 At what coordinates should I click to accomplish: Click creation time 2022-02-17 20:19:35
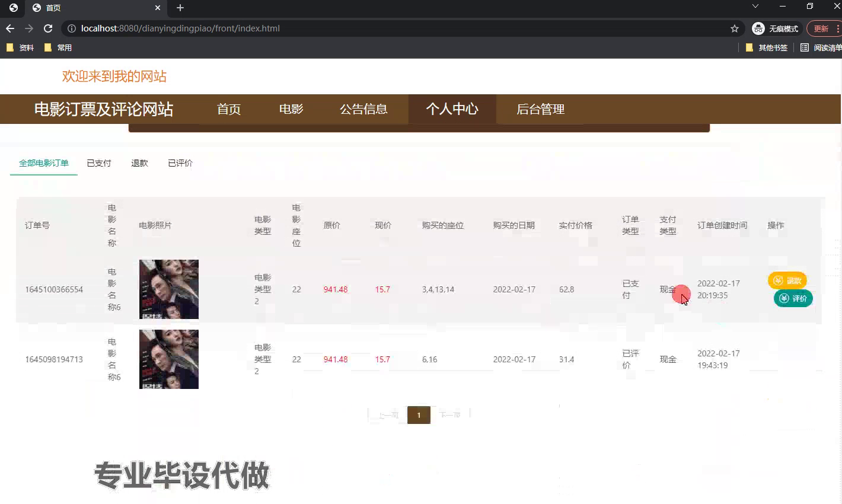719,289
